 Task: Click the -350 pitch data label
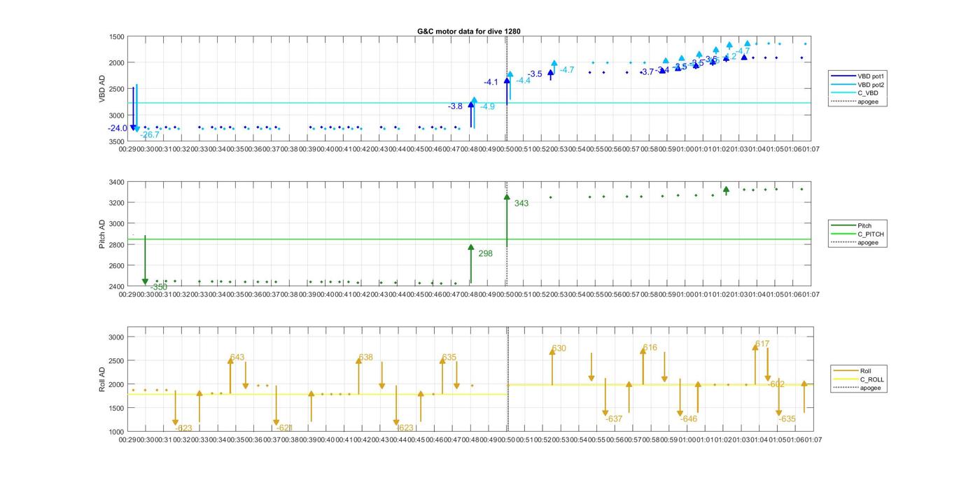point(159,287)
